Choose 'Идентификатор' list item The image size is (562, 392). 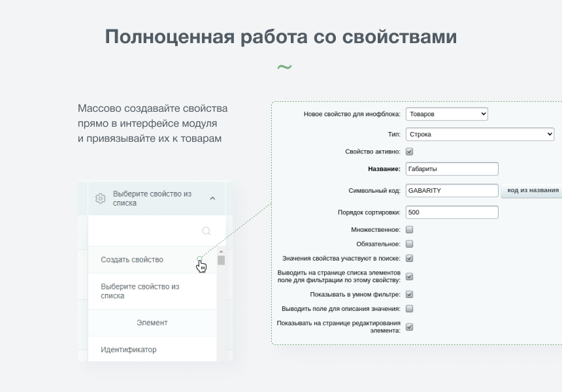129,350
